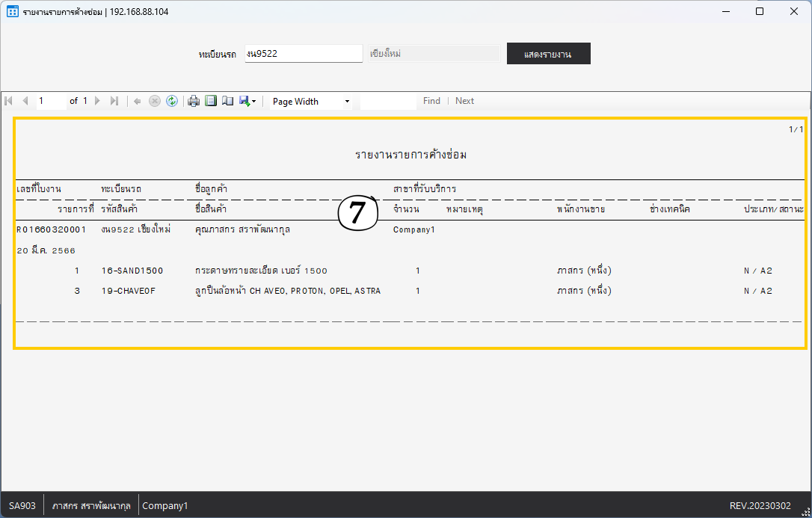Open the page setup dialog
812x518 pixels.
[227, 101]
